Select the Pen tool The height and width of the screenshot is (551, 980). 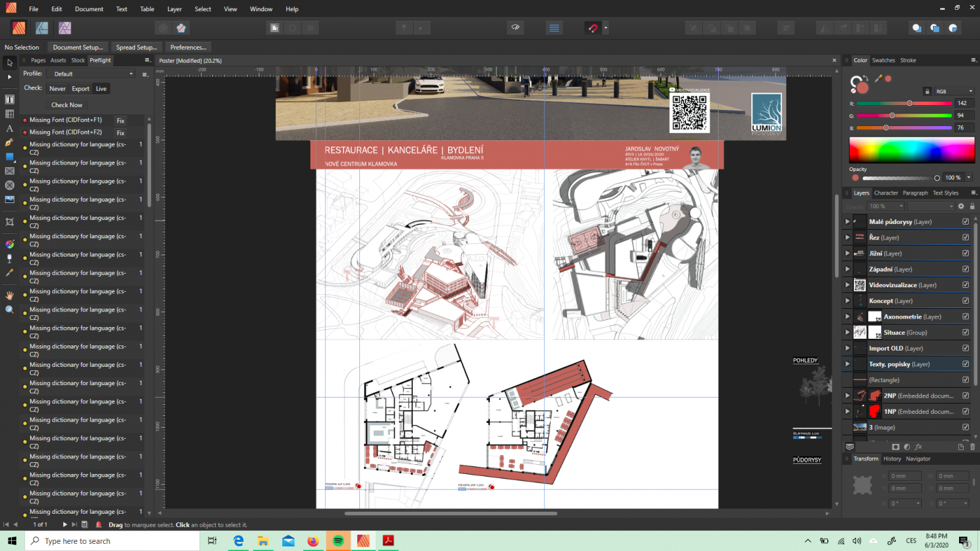[10, 142]
